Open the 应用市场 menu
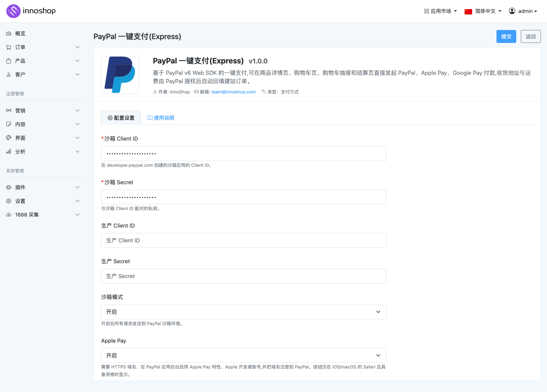This screenshot has height=392, width=547. pos(441,11)
